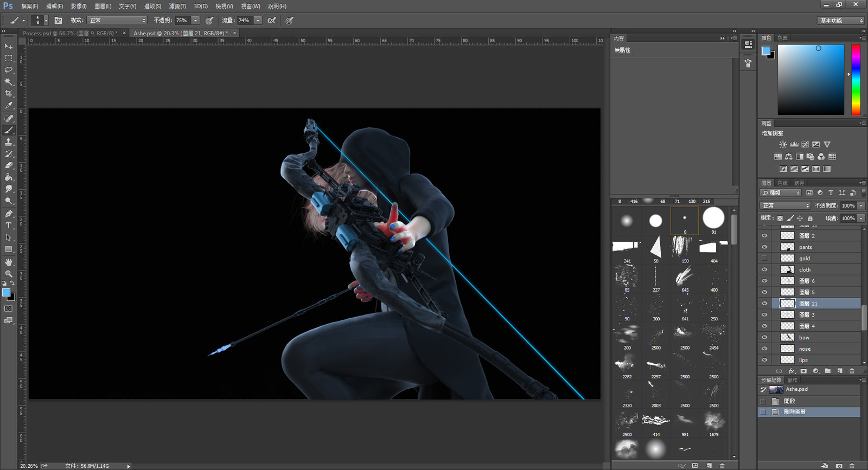Click the hue spectrum strip in Color panel
This screenshot has width=868, height=470.
(856, 80)
